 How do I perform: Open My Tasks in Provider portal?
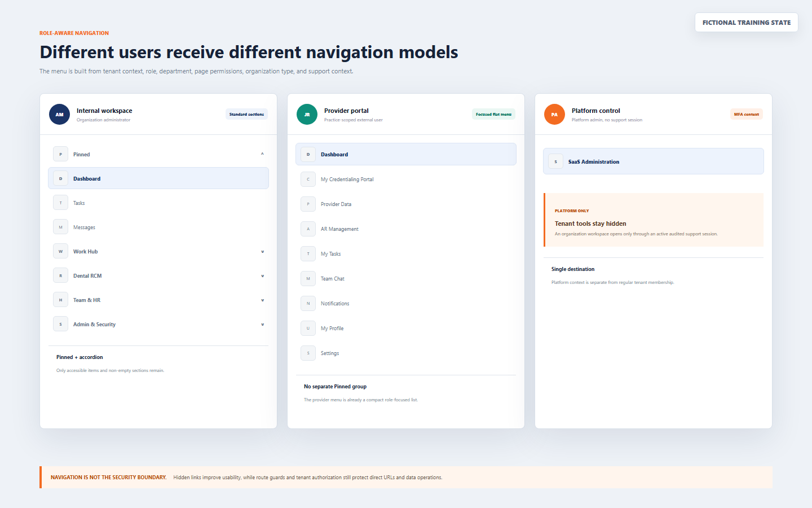[406, 253]
